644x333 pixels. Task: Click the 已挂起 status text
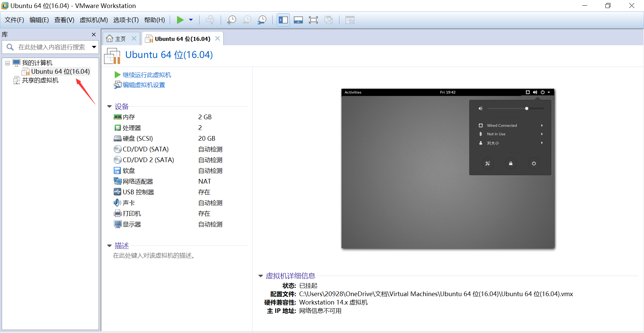pos(308,285)
